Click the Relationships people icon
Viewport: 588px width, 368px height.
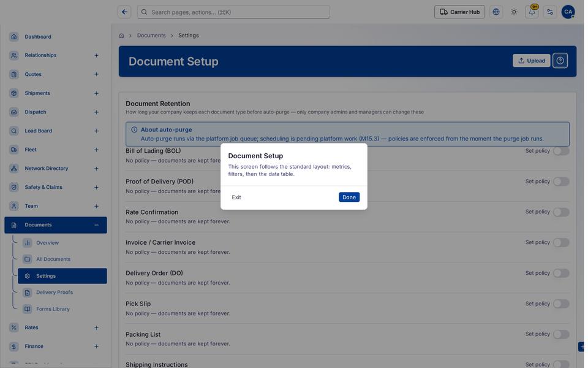click(x=14, y=55)
